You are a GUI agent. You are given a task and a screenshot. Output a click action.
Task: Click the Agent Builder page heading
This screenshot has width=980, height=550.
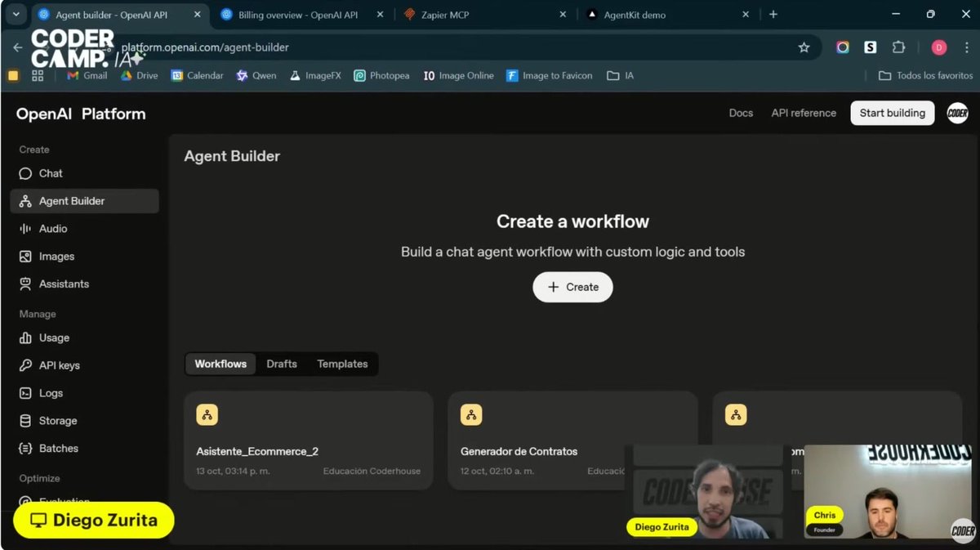[x=232, y=156]
